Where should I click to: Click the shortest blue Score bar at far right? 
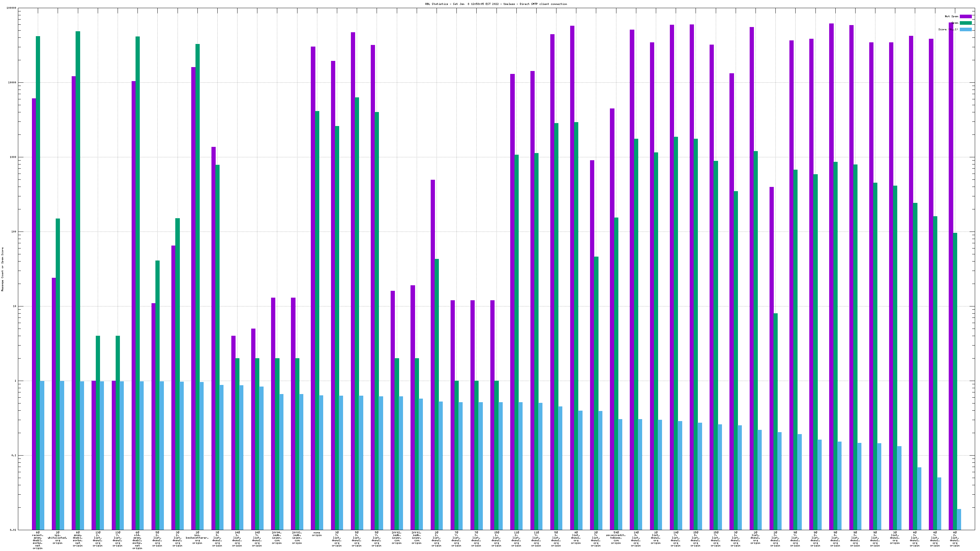pyautogui.click(x=959, y=519)
